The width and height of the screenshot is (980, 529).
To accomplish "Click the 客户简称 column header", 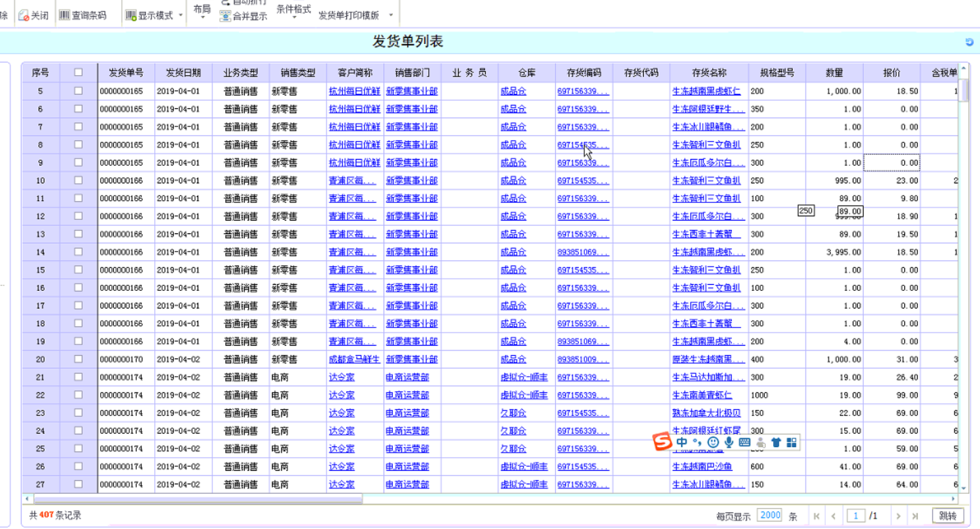I will [x=355, y=72].
